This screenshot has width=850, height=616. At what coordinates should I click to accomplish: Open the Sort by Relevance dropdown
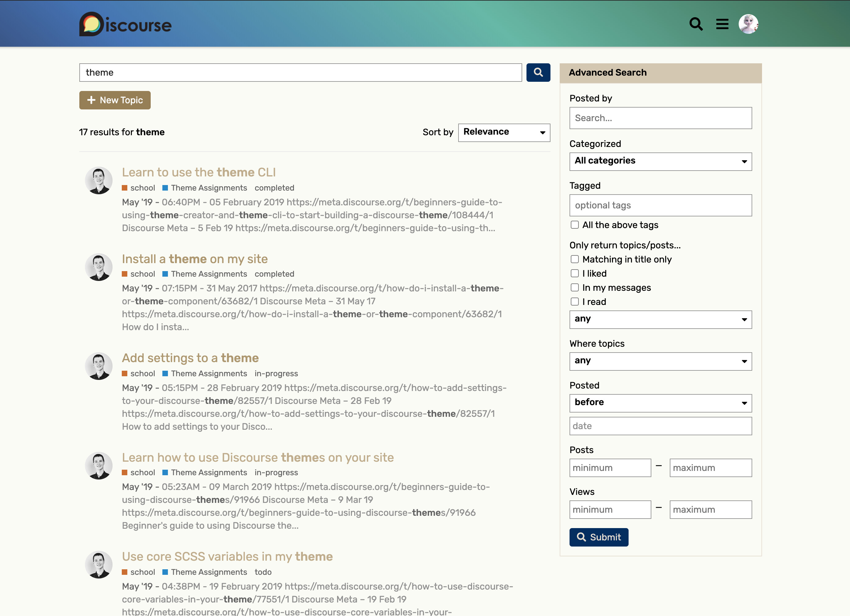pyautogui.click(x=504, y=132)
